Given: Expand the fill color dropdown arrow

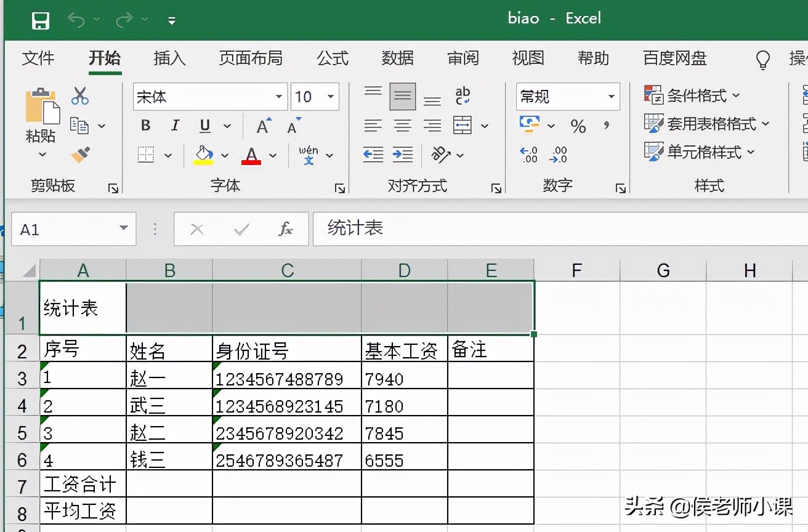Looking at the screenshot, I should 225,155.
